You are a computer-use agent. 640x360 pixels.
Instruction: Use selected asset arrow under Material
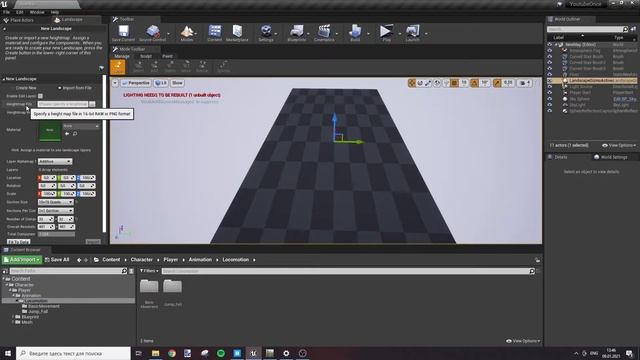[67, 134]
